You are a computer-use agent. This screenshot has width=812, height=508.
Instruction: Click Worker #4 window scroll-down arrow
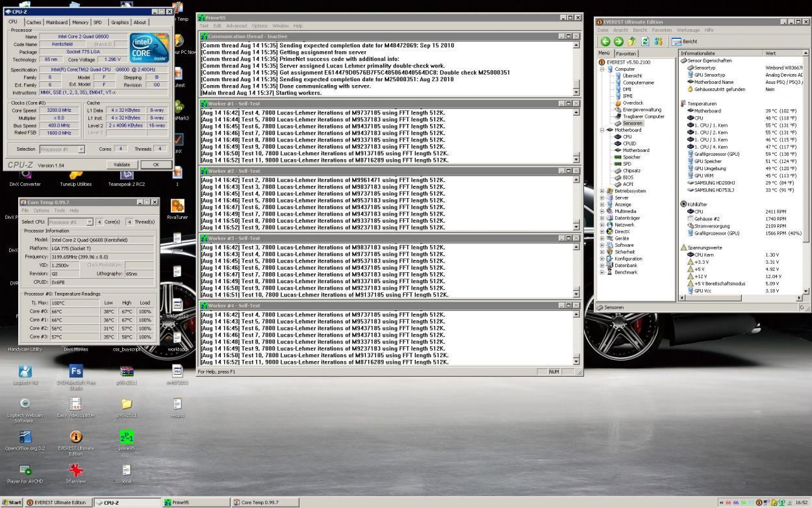[x=576, y=361]
